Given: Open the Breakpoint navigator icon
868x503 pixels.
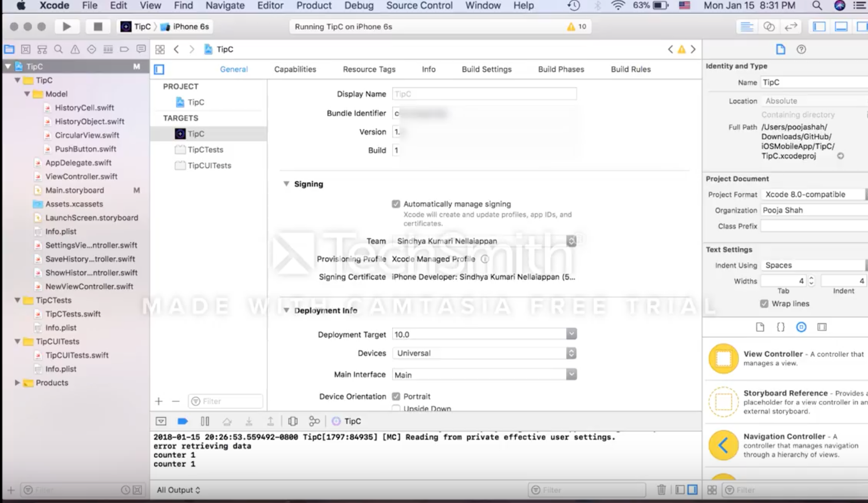Looking at the screenshot, I should 124,49.
